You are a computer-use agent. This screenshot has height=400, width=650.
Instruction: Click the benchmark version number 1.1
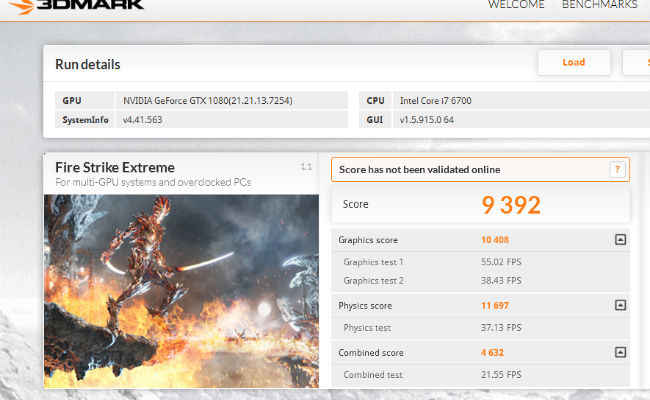pyautogui.click(x=306, y=167)
